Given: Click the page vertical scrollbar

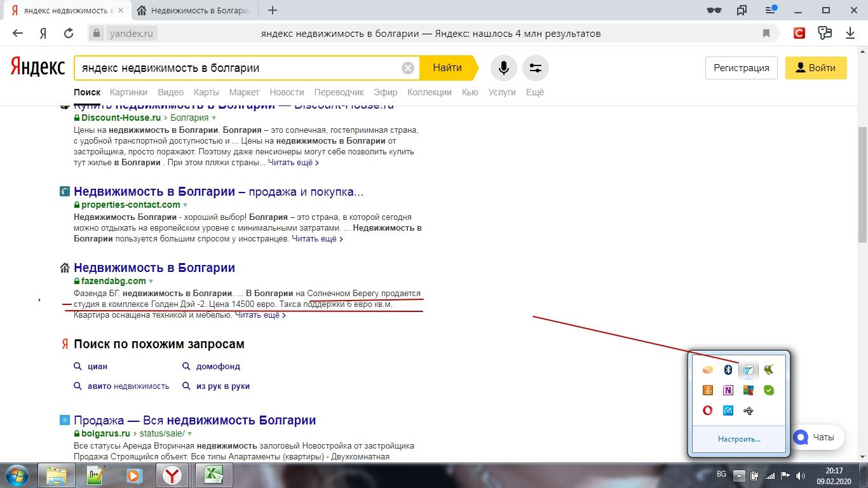Looking at the screenshot, I should tap(862, 184).
